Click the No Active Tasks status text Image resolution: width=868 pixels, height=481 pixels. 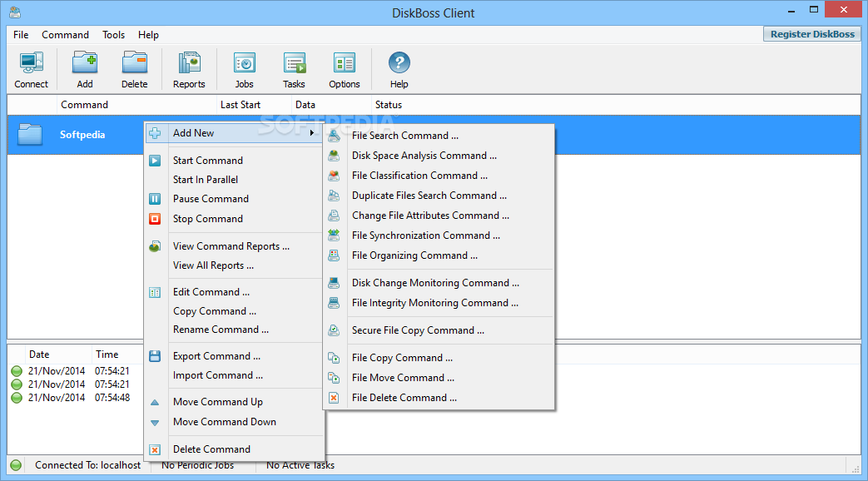point(300,465)
